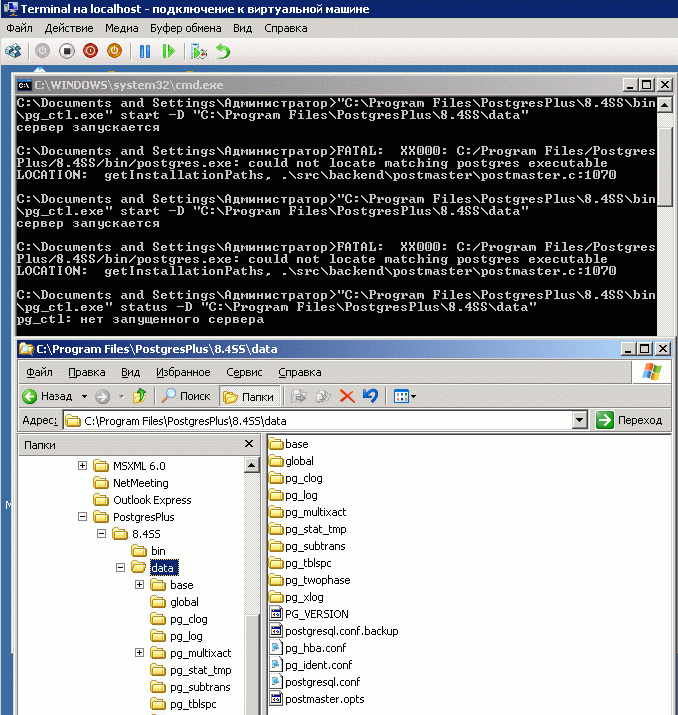Click the Назад back button in Explorer
This screenshot has height=715, width=678.
[x=47, y=396]
